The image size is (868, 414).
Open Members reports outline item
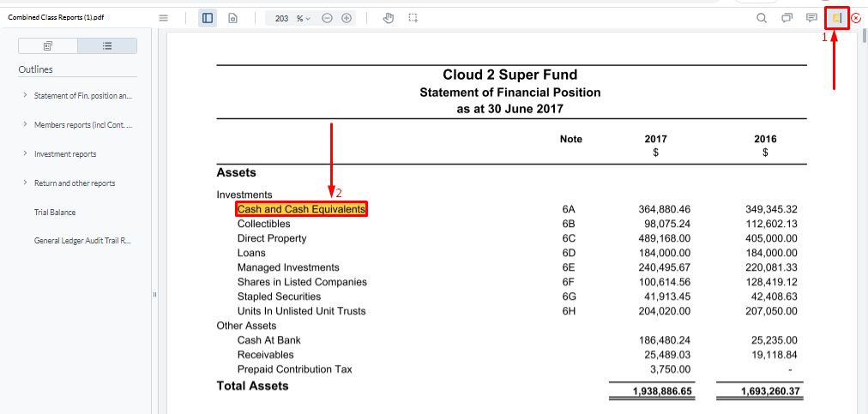(x=83, y=125)
